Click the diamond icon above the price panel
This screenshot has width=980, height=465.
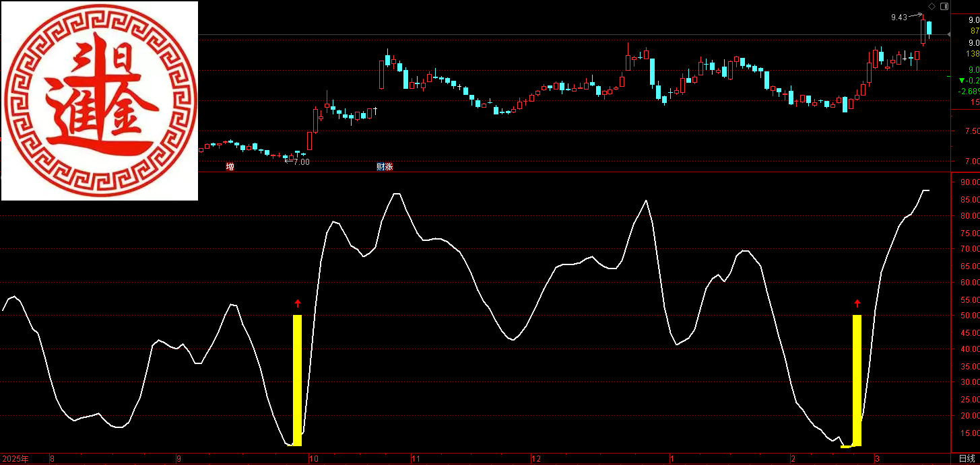tap(932, 6)
